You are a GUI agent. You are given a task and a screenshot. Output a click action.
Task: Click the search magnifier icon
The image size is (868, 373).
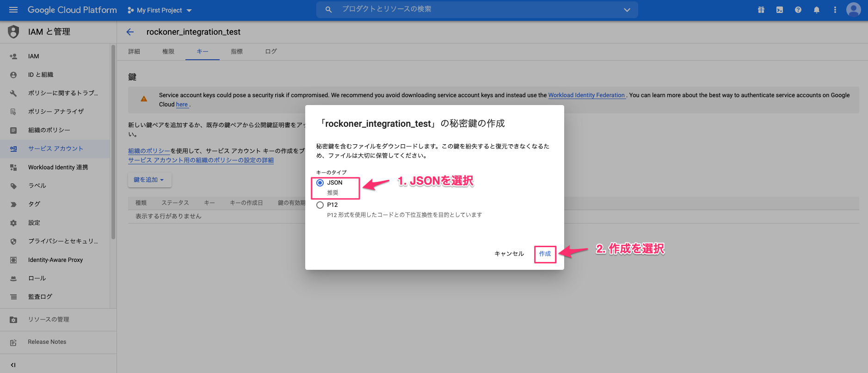click(x=328, y=10)
